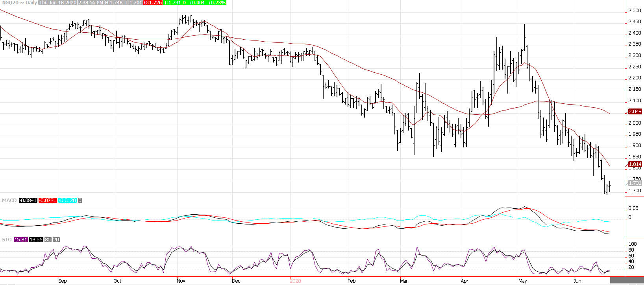Click the Oct month label on time axis
Screen dimensions: 644x285
(x=117, y=281)
